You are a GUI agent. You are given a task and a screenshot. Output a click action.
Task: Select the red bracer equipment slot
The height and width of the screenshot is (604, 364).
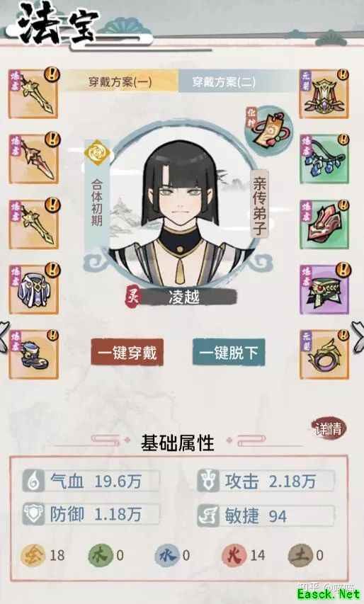coord(324,224)
